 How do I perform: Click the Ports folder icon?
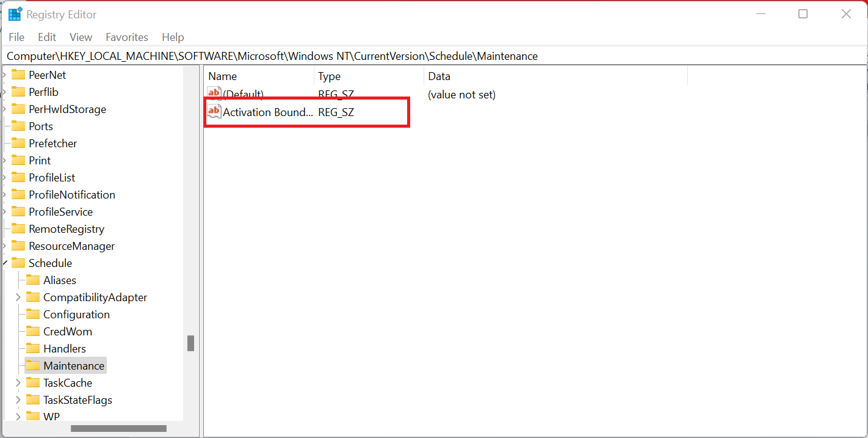pos(18,126)
